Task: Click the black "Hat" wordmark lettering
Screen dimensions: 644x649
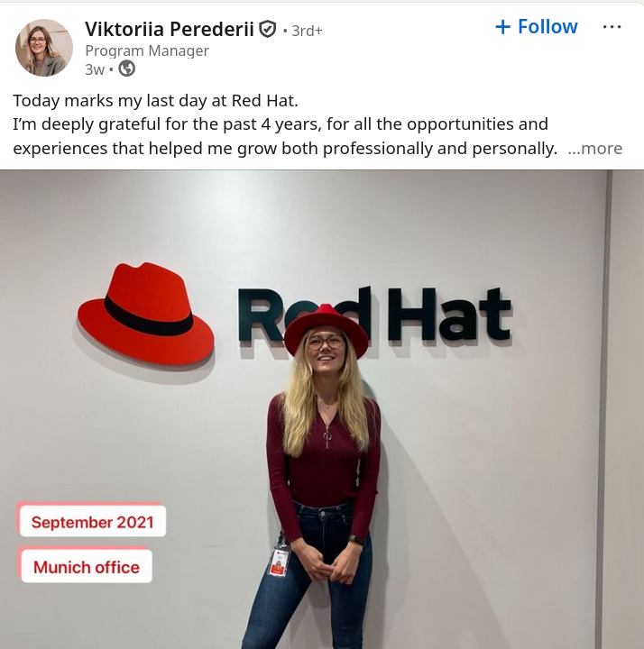Action: pyautogui.click(x=449, y=315)
